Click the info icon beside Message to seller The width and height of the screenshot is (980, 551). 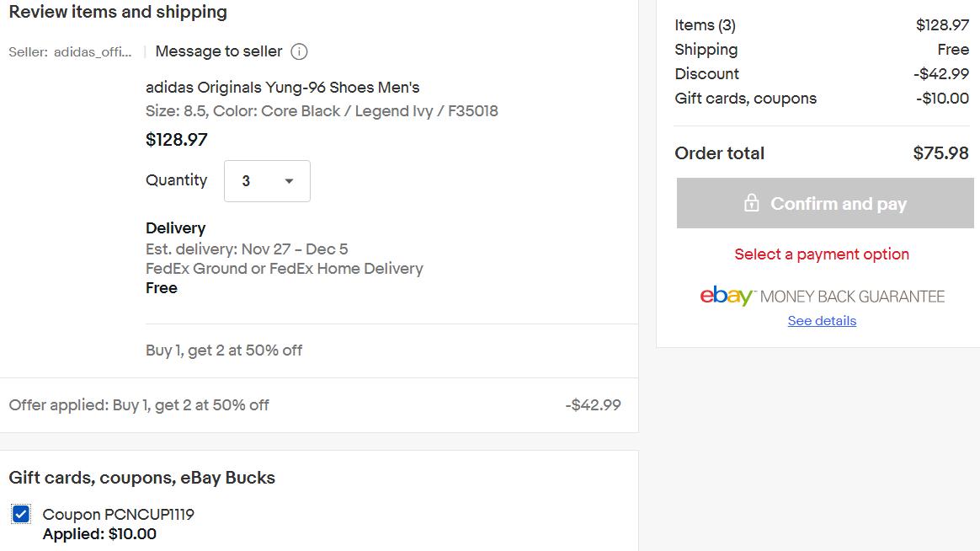click(300, 51)
